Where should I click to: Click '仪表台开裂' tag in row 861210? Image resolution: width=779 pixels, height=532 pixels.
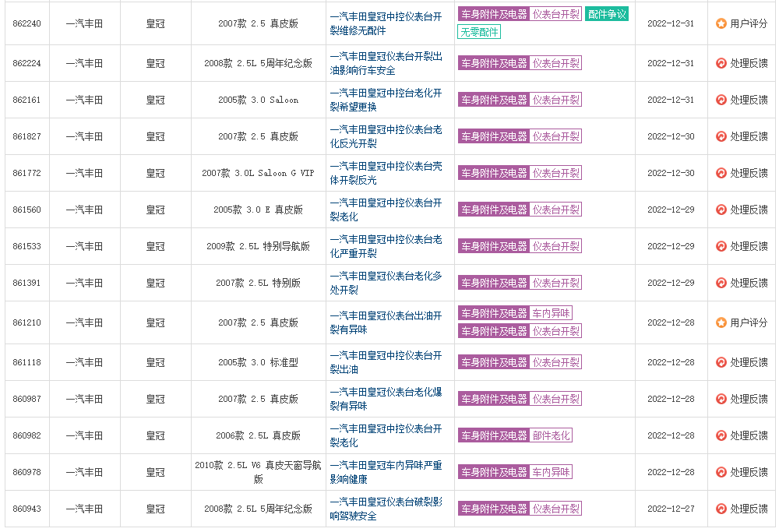[556, 331]
